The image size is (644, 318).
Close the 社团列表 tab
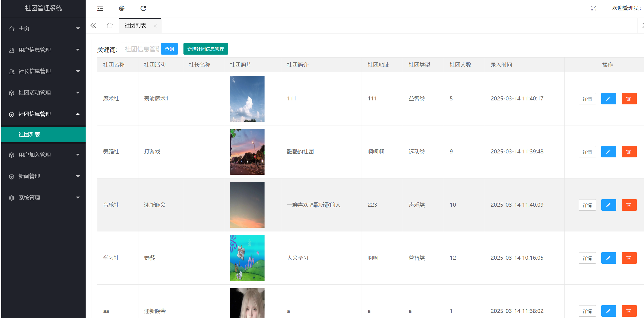click(155, 26)
